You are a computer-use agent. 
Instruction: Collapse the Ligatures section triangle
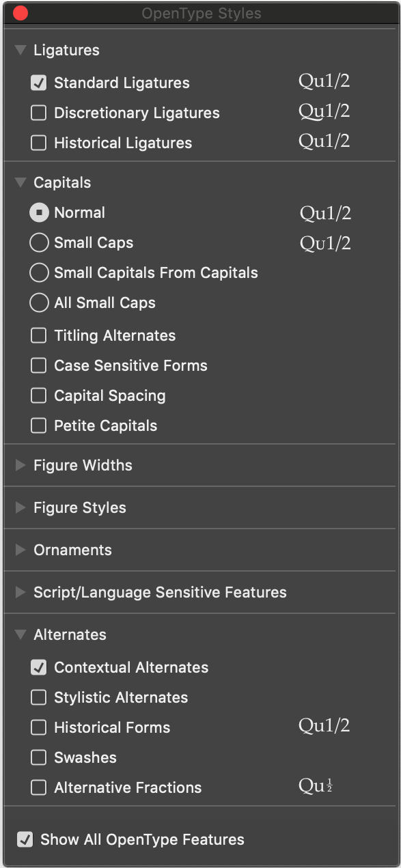click(x=20, y=50)
